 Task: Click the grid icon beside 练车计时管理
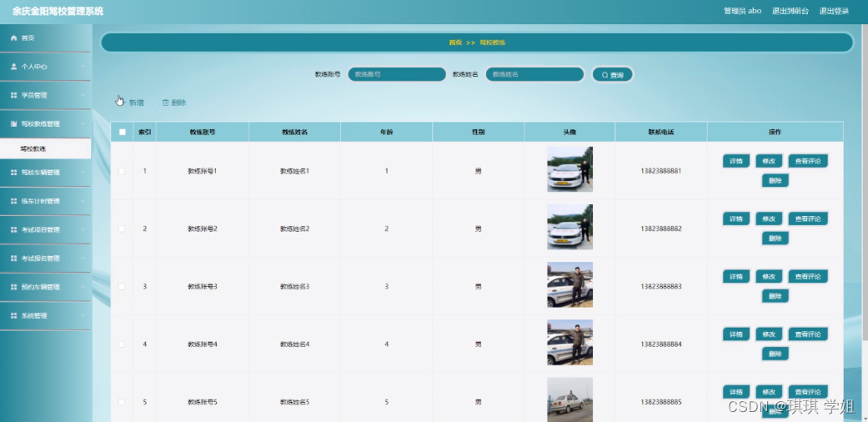14,201
